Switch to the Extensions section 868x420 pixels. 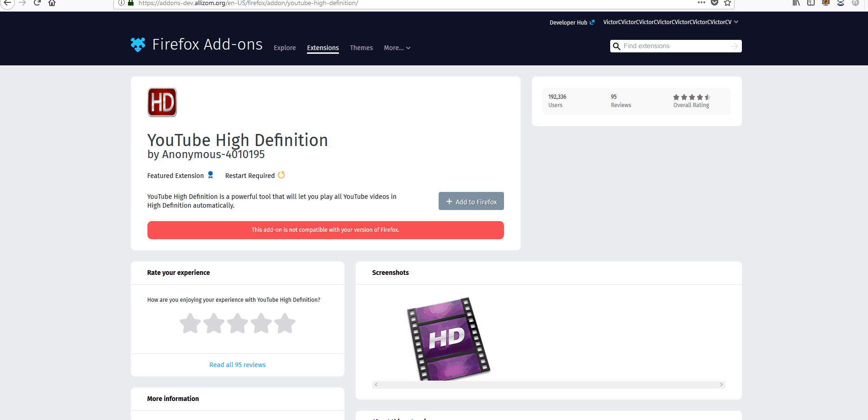323,48
